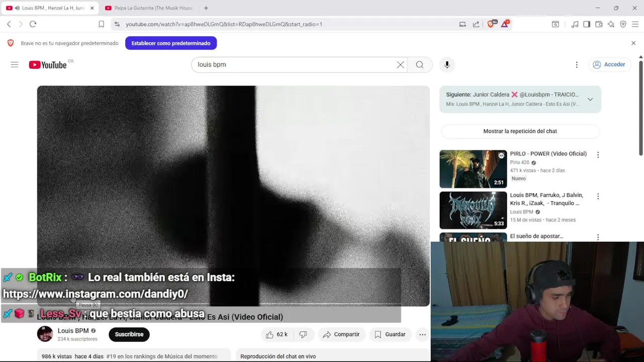The image size is (644, 362).
Task: Install app icon in the address bar
Action: pos(462,24)
